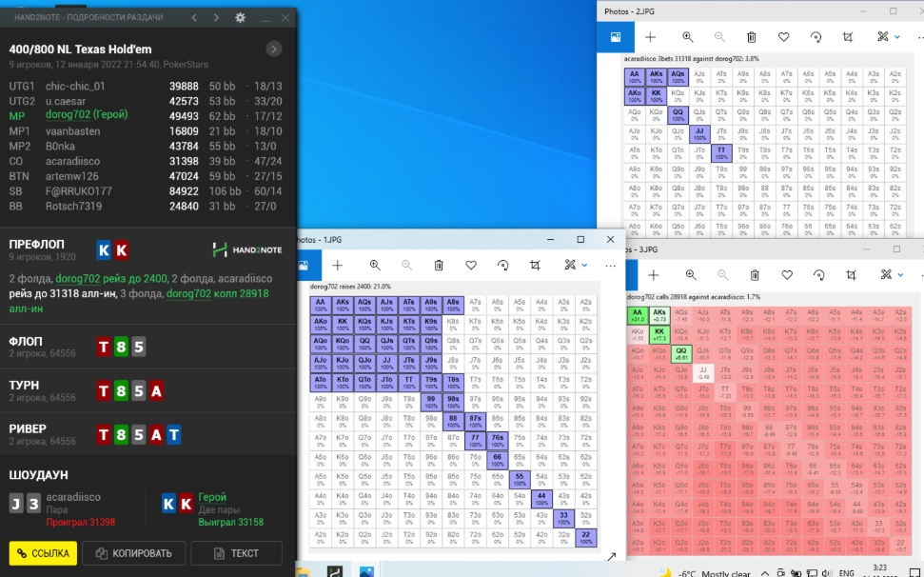Open Hand2Note icon in Windows taskbar

tap(335, 571)
